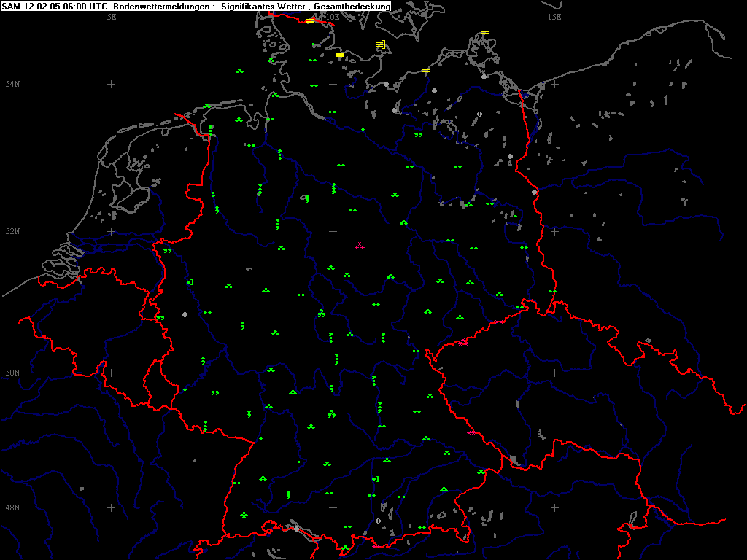Select the 52N latitude label
Screen dimensions: 747x560
12,232
